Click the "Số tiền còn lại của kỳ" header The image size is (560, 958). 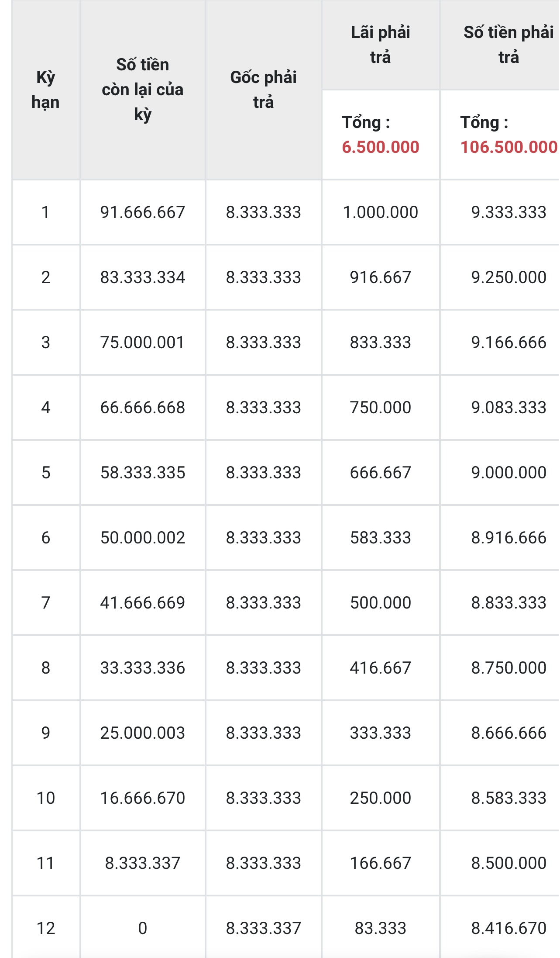pos(142,90)
